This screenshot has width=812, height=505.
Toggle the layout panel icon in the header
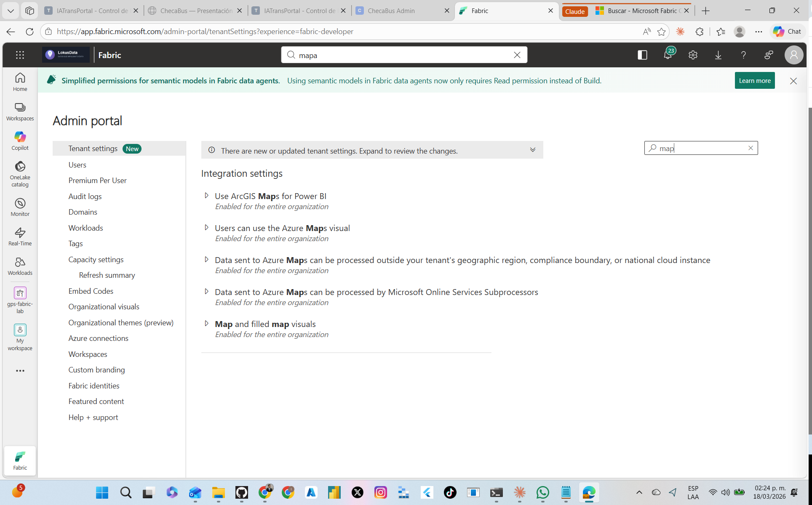642,55
